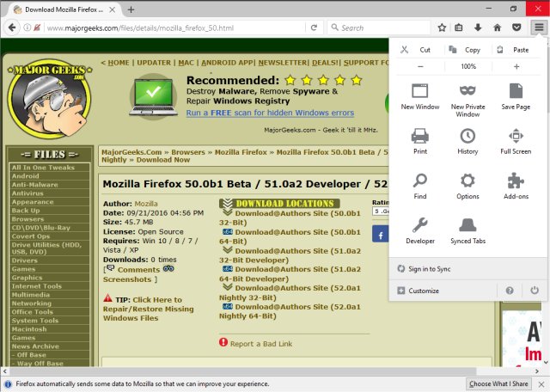Screen dimensions: 550x392
Task: Zoom in with the plus button
Action: 516,66
